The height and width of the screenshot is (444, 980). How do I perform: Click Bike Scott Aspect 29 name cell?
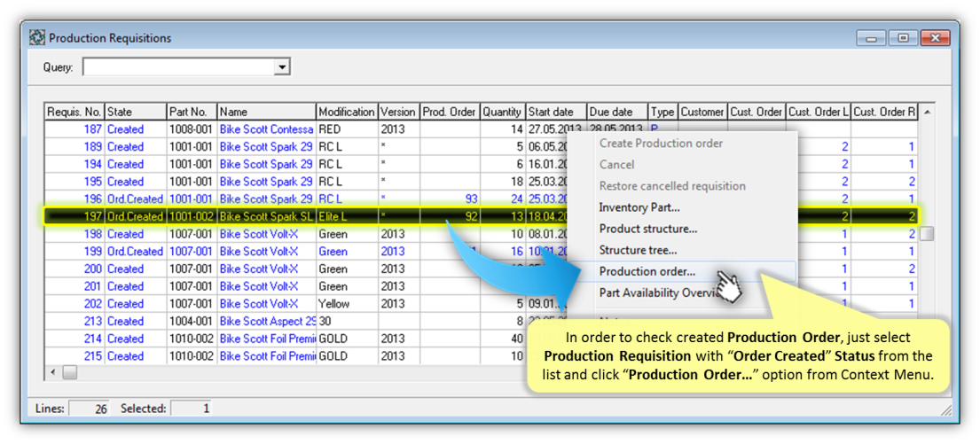coord(267,322)
